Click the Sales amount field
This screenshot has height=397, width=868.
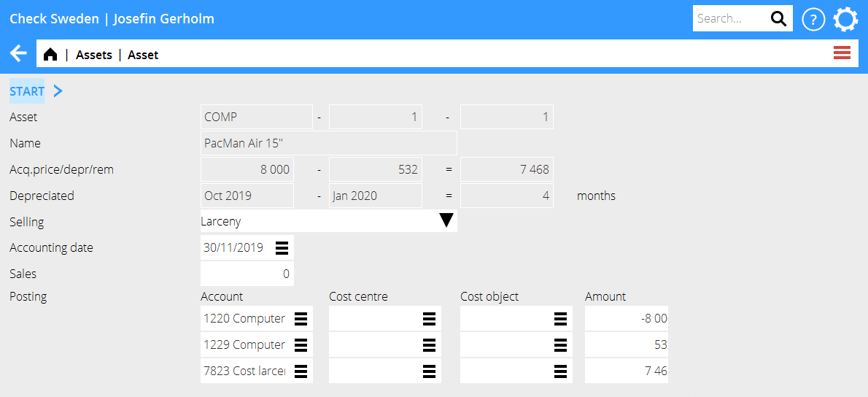(247, 274)
